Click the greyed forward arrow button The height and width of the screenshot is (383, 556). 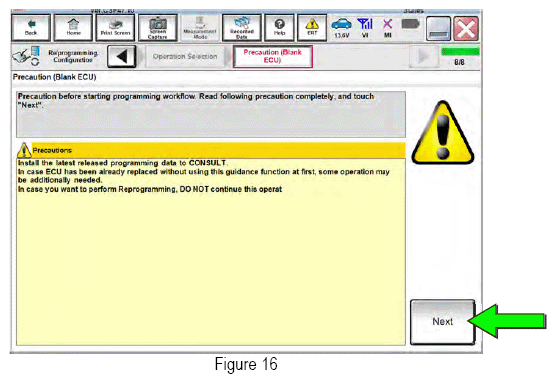click(x=424, y=56)
